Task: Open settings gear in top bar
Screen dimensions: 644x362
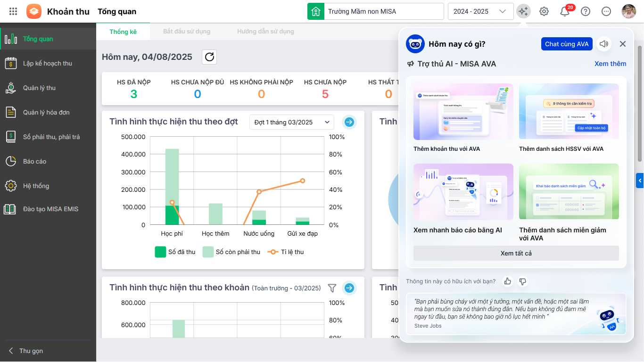Action: click(x=544, y=11)
